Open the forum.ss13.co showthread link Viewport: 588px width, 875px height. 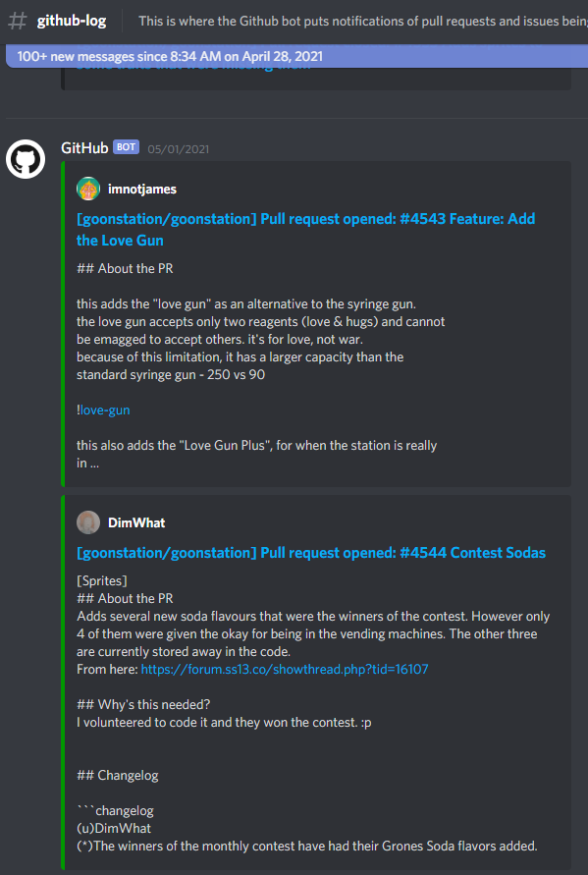click(x=285, y=669)
